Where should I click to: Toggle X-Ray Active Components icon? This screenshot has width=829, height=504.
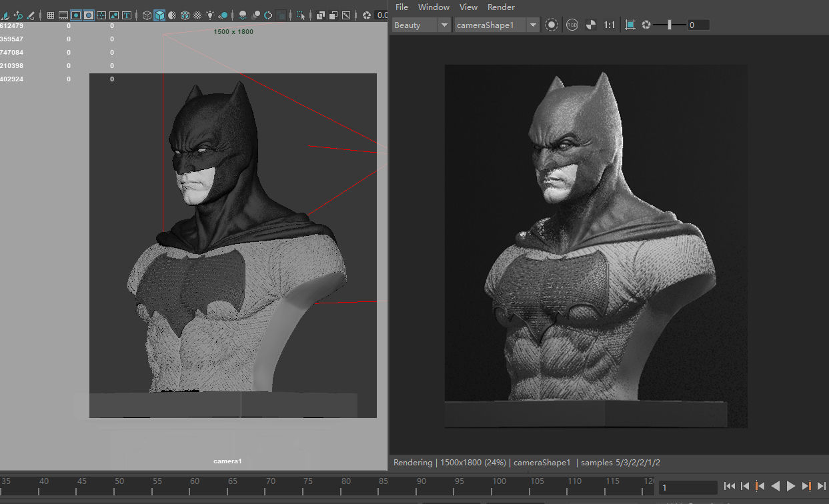pyautogui.click(x=333, y=15)
